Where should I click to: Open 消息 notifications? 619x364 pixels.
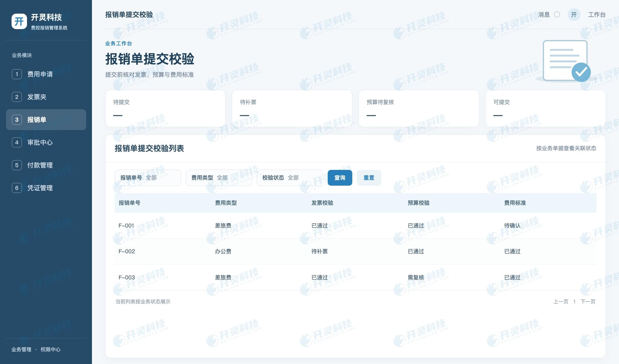544,15
